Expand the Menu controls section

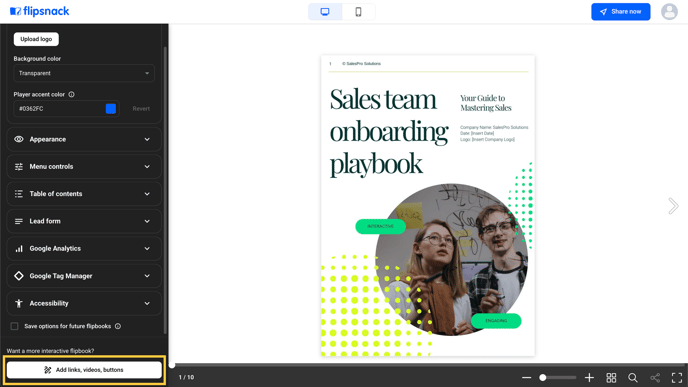(x=84, y=166)
